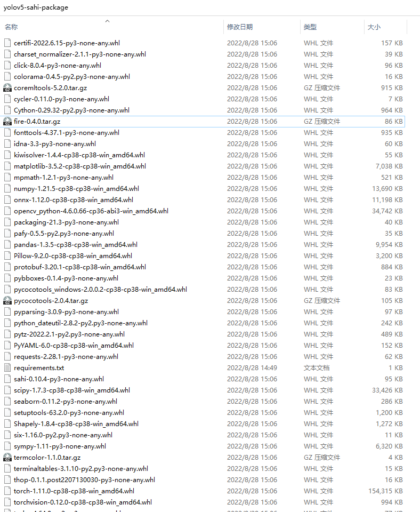
Task: Click the GZ 压缩文件 type of coremltools
Action: (322, 88)
